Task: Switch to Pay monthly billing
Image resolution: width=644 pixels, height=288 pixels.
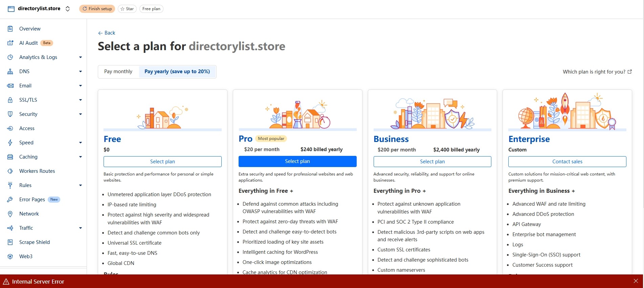Action: (x=118, y=71)
